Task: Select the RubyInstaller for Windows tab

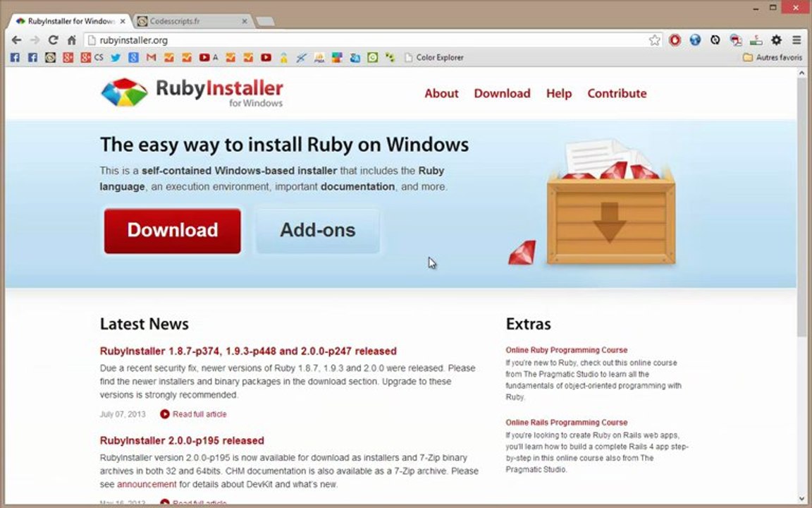Action: point(71,21)
